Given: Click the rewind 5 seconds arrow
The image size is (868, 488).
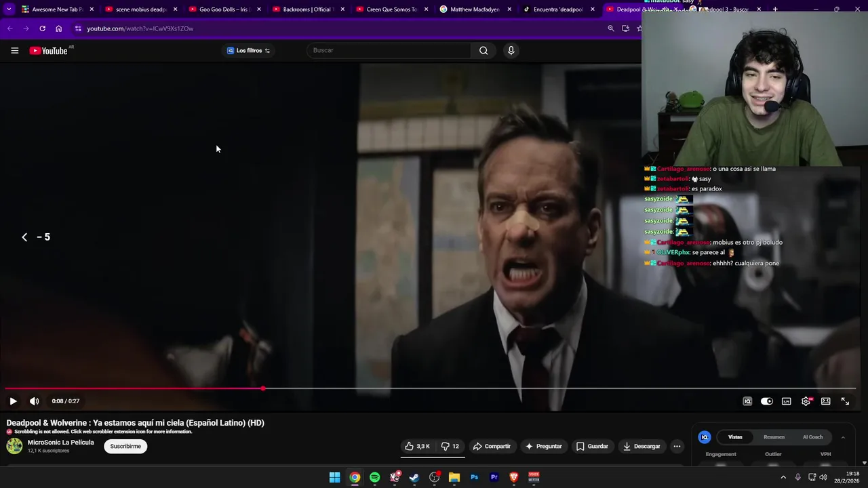Looking at the screenshot, I should (24, 237).
